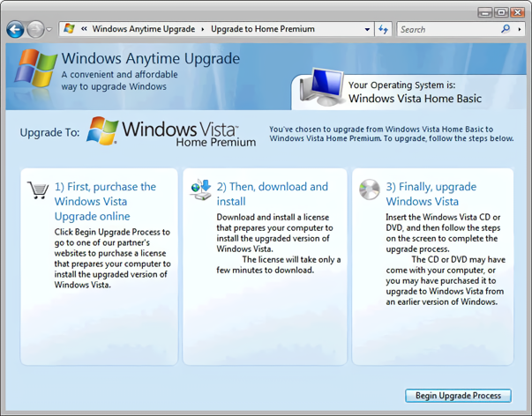
Task: Click the Back navigation arrow
Action: coord(15,30)
